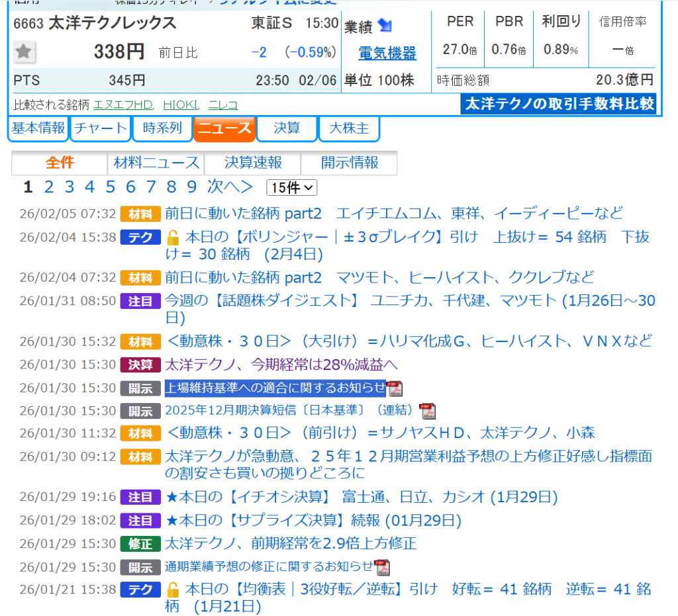
Task: Click the 決算 tag badge on 28%減益 news
Action: 140,365
